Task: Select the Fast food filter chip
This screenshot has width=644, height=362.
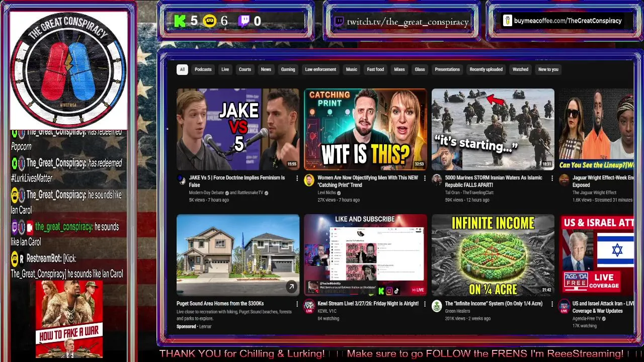Action: (375, 69)
